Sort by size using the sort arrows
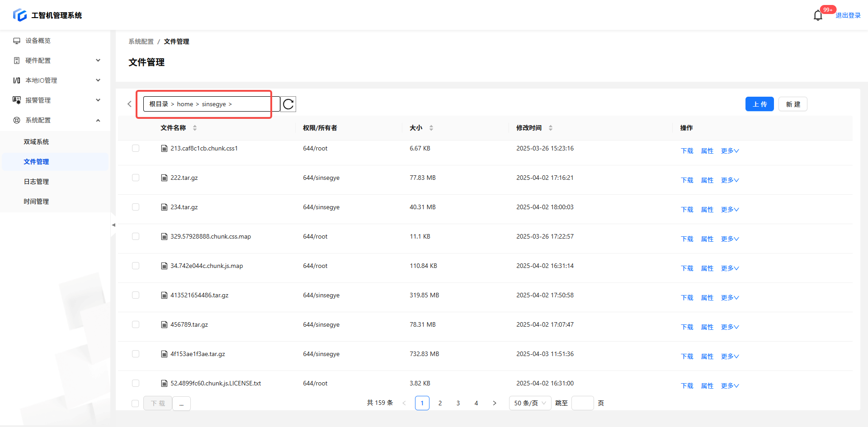This screenshot has width=868, height=427. tap(431, 128)
